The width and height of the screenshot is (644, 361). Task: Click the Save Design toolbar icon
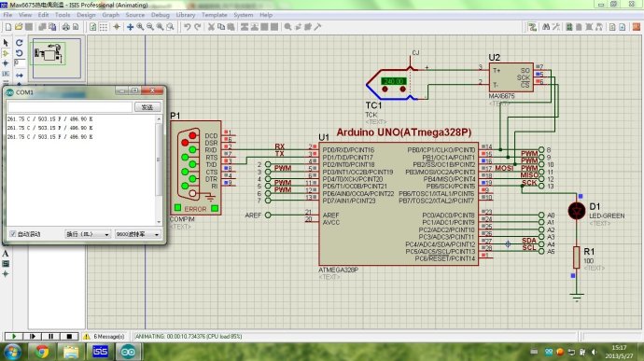pos(29,27)
